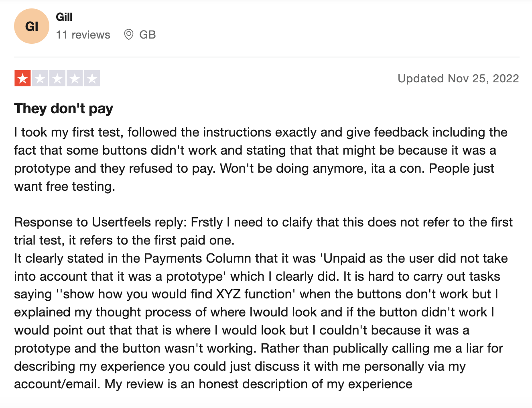
Task: Click the location pin icon
Action: click(129, 35)
